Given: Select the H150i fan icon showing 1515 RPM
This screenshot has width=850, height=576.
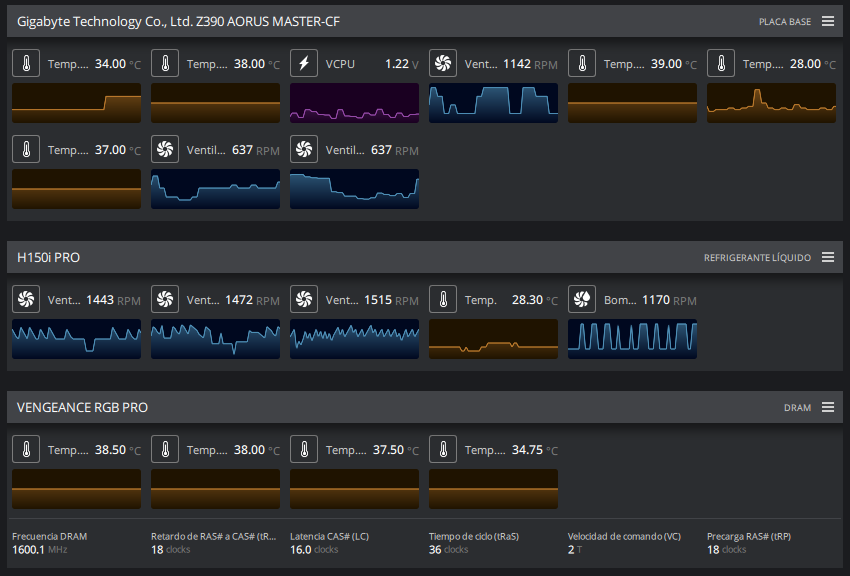Looking at the screenshot, I should 304,299.
